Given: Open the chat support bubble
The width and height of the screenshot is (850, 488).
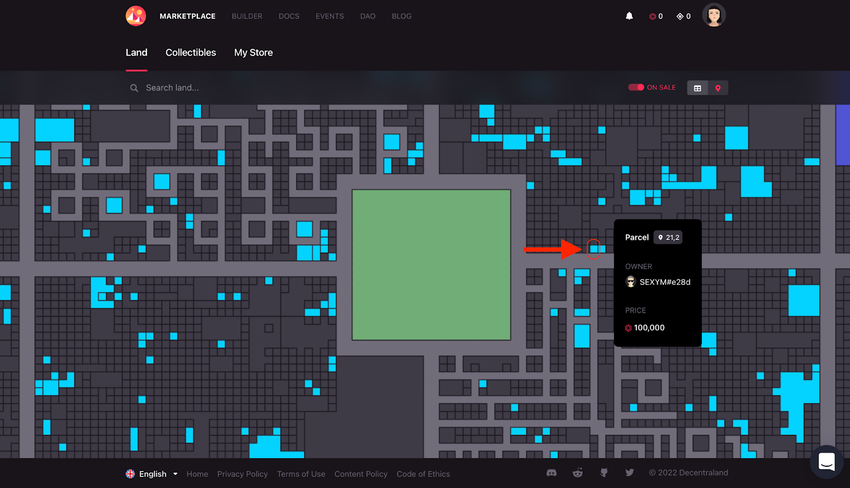Looking at the screenshot, I should tap(826, 462).
